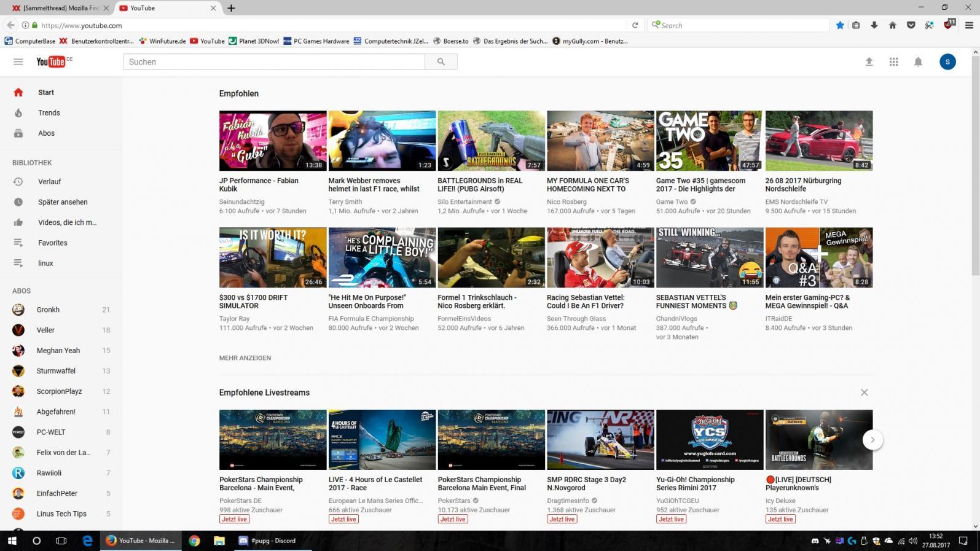
Task: Open the notifications bell
Action: click(x=918, y=61)
